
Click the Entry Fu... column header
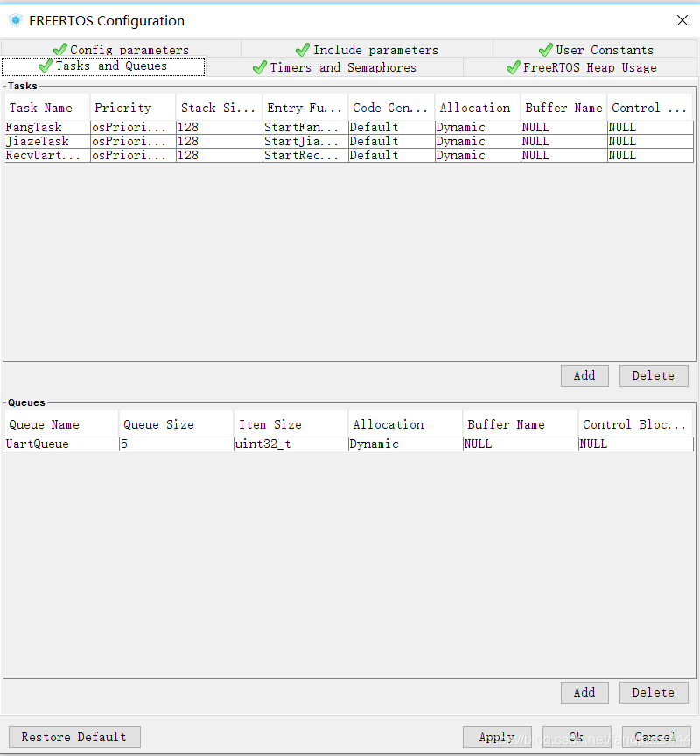(x=305, y=108)
